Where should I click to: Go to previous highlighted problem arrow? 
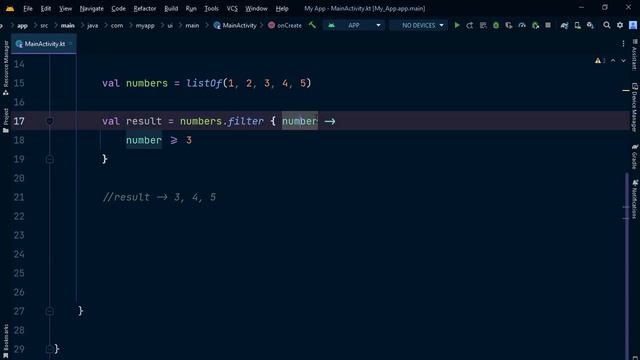tap(613, 61)
